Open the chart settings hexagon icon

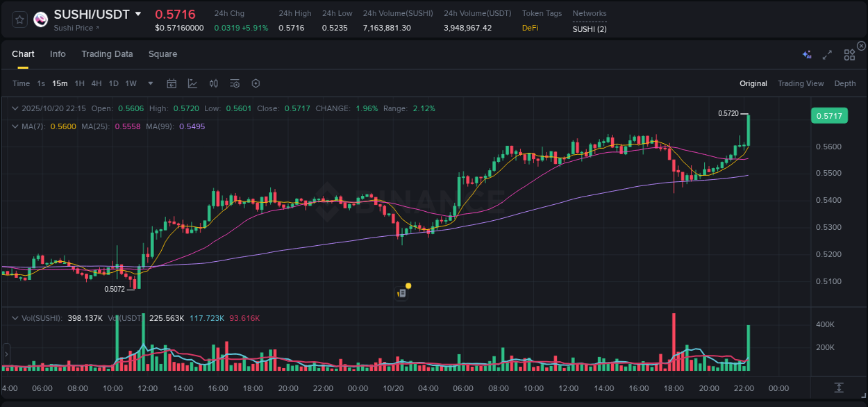pyautogui.click(x=256, y=83)
